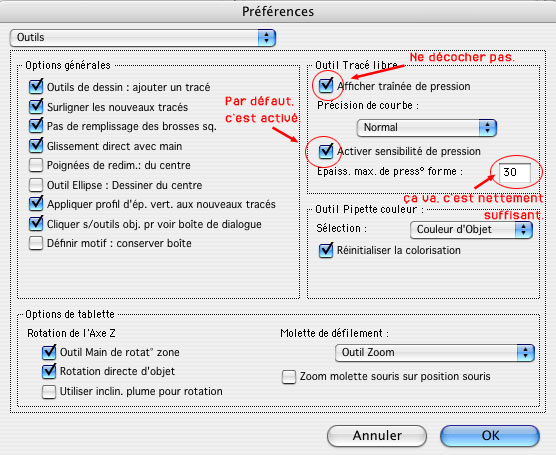Screen dimensions: 556x455
Task: Uncheck 'Glissement direct avec main'
Action: click(x=36, y=146)
